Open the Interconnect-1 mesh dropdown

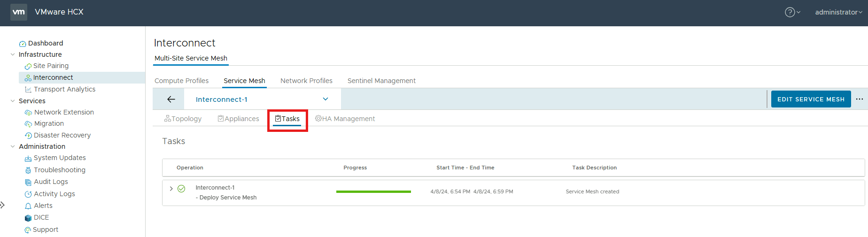262,99
